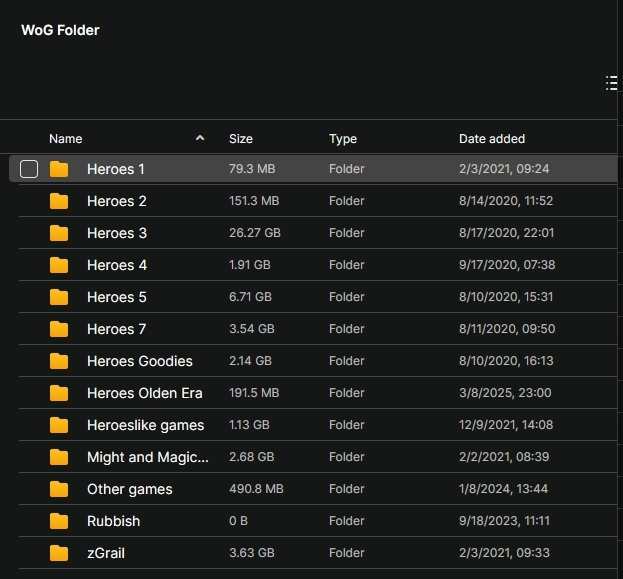Click the 2.68 GB size value
The width and height of the screenshot is (623, 579).
point(252,457)
